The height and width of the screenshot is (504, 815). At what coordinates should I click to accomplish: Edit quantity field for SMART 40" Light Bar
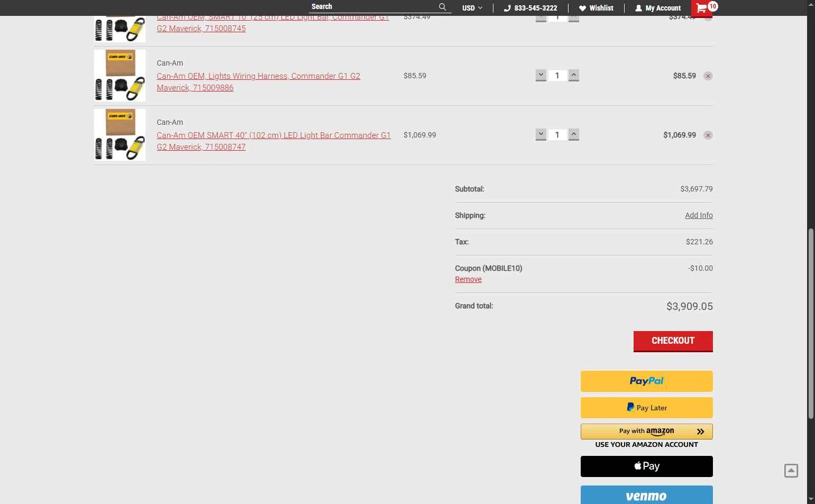click(557, 135)
